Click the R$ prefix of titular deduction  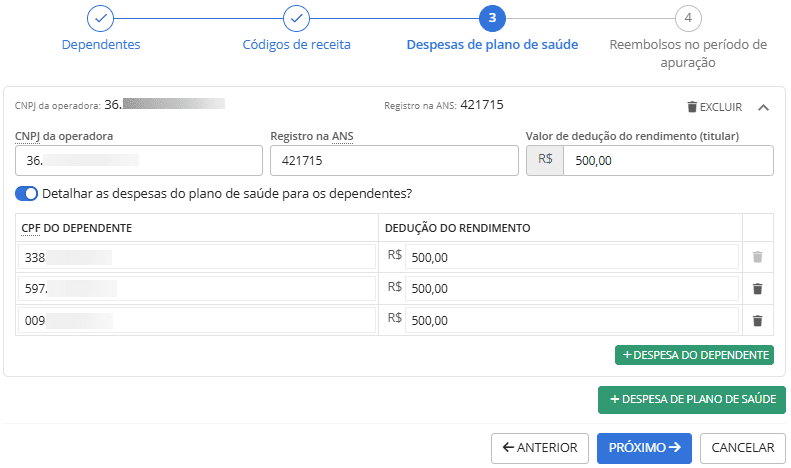tap(545, 159)
